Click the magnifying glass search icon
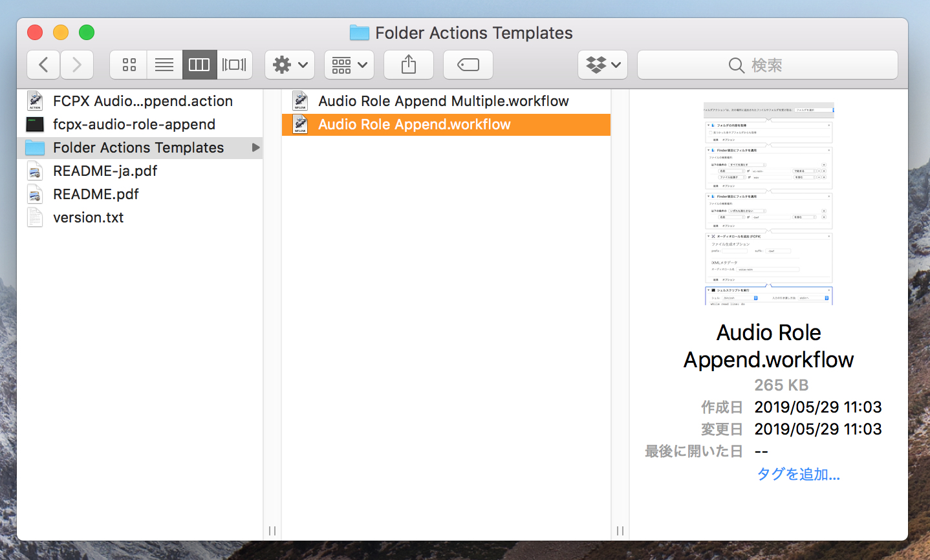 (x=736, y=65)
